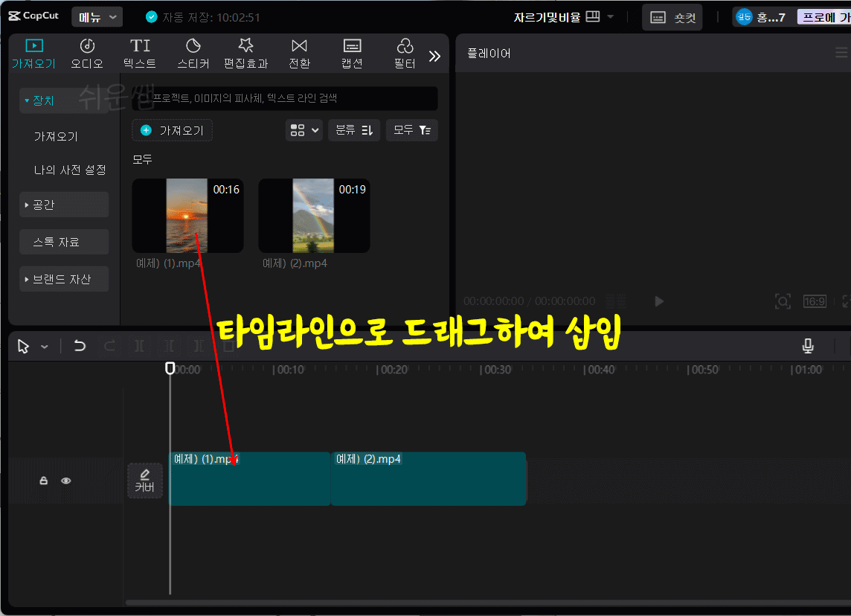Screen dimensions: 851x616
Task: Open the 메뉴 menu
Action: [97, 15]
